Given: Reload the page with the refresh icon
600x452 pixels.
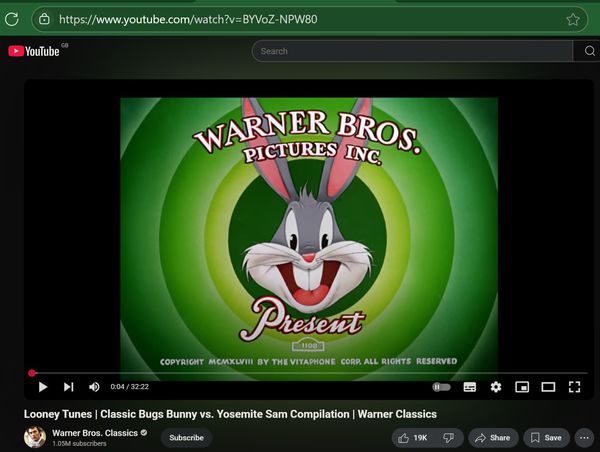Looking at the screenshot, I should point(12,19).
